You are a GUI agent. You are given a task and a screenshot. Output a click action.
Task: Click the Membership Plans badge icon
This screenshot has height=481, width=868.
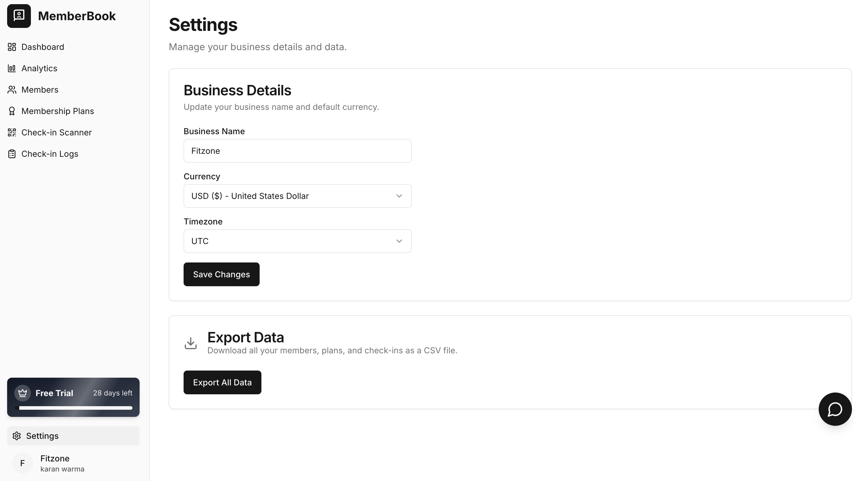[12, 111]
